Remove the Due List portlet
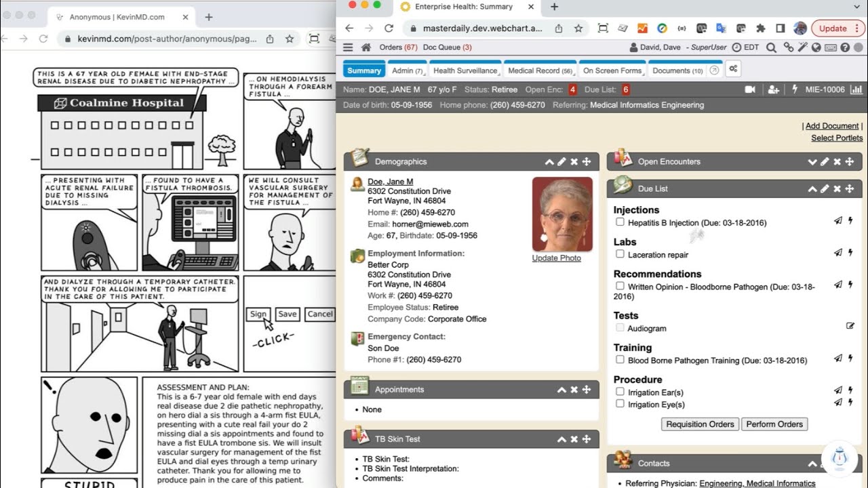868x488 pixels. [837, 189]
